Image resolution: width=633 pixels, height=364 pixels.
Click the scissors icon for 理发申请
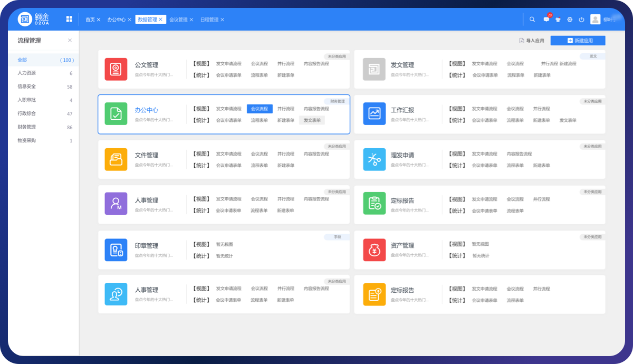374,159
